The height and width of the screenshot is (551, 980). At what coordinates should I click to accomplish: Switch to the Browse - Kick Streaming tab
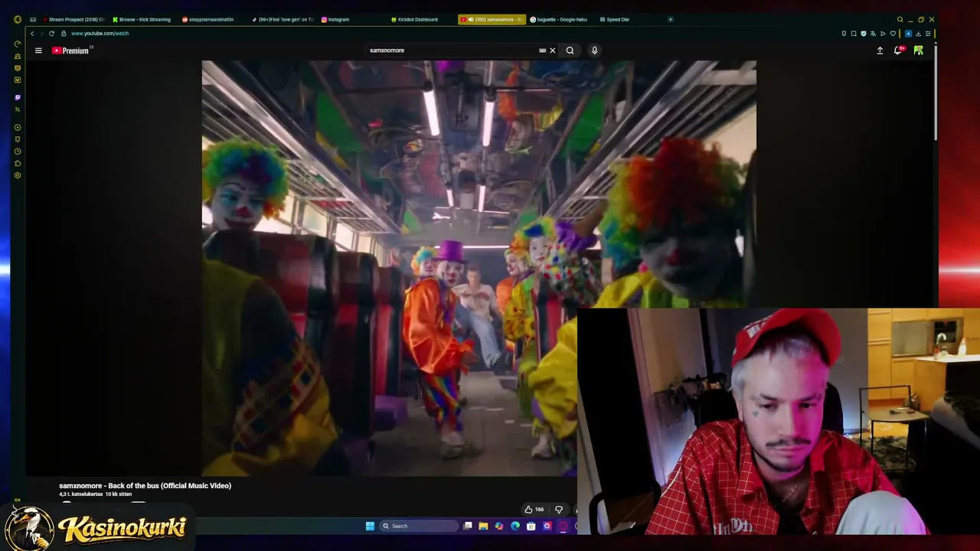click(x=142, y=19)
